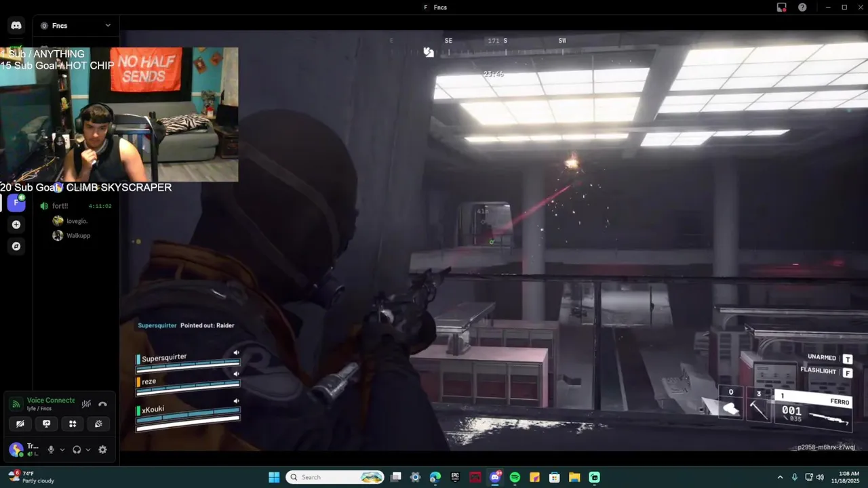Open Discord User Settings gear
This screenshot has height=488, width=868.
click(x=102, y=449)
